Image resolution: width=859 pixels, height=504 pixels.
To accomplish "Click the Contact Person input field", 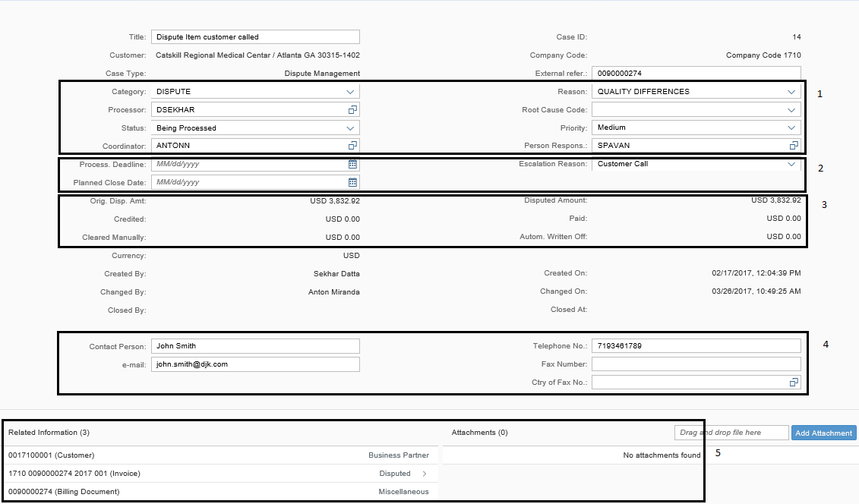I will pos(254,346).
